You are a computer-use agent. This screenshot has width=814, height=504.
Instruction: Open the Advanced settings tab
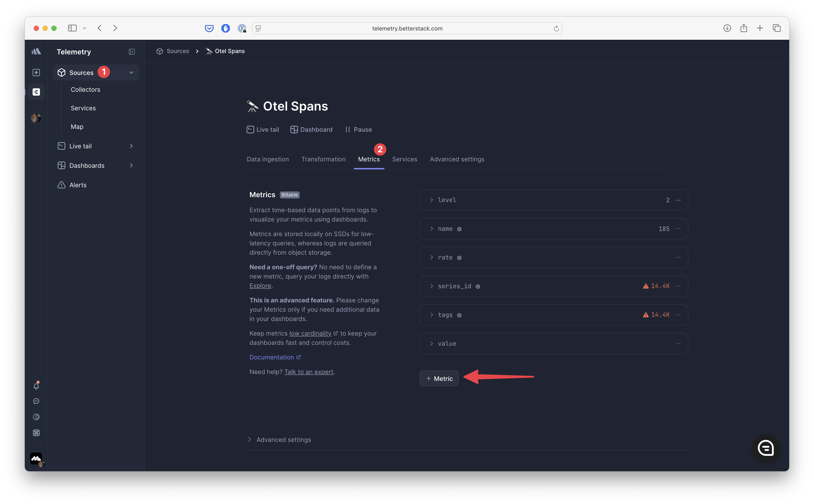457,159
